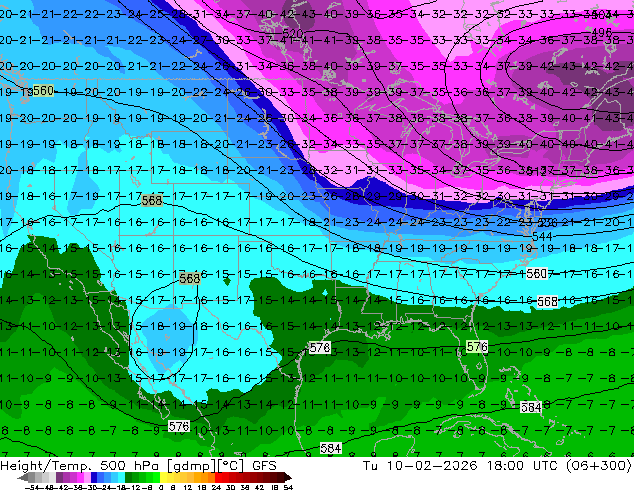Pick the dark green legend swatch
The image size is (634, 490).
129,477
